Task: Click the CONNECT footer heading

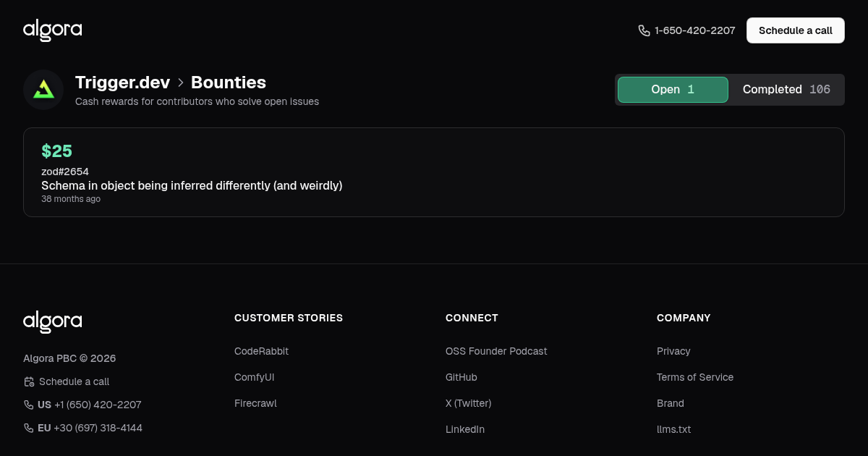Action: click(472, 318)
